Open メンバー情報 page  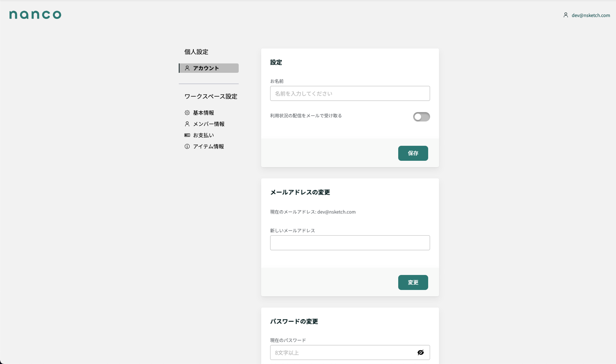coord(209,124)
